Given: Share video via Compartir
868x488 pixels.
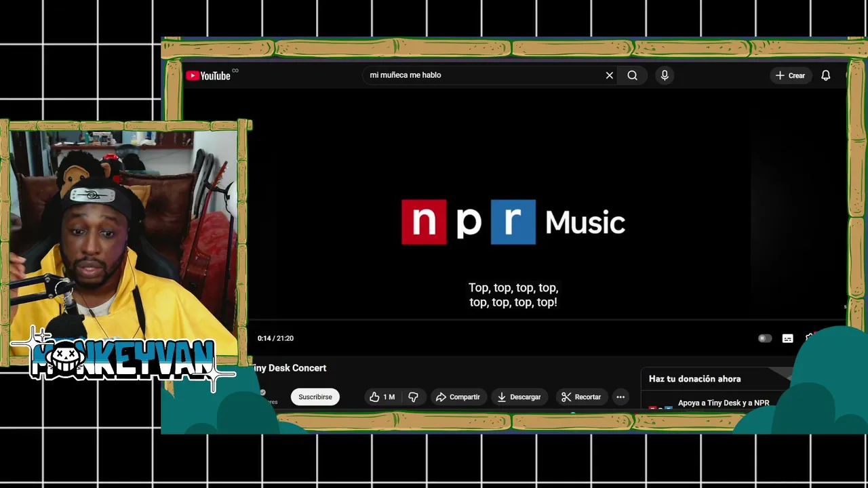Looking at the screenshot, I should 458,396.
